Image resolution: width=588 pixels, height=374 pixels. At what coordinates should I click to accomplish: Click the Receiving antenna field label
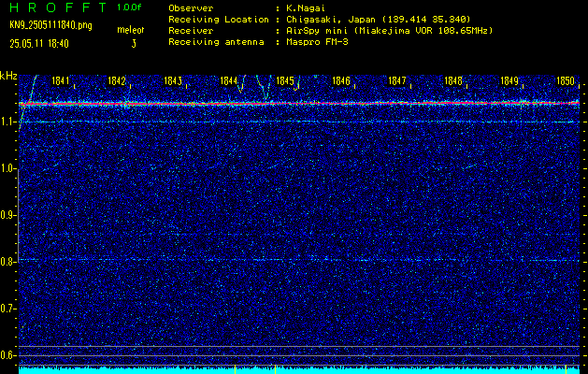tap(216, 42)
